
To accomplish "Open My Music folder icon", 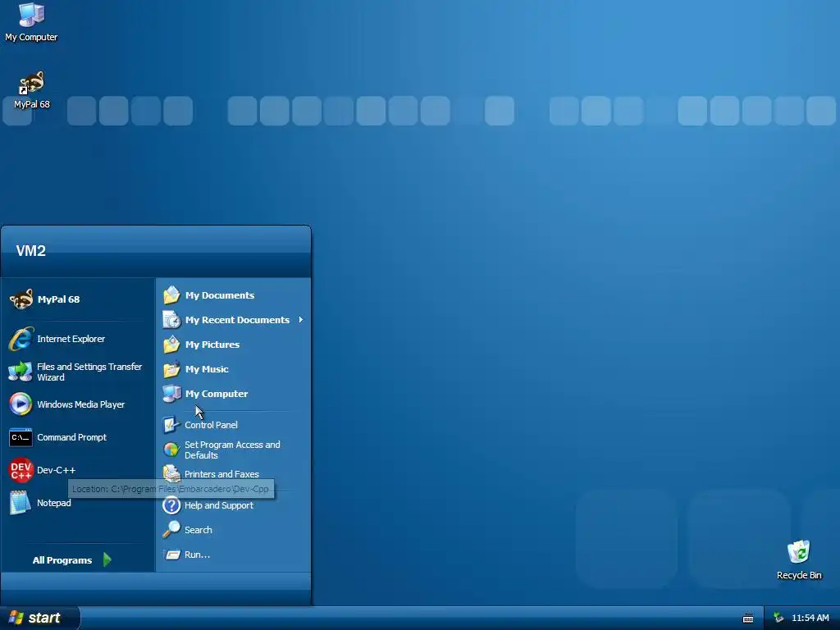I will point(171,369).
